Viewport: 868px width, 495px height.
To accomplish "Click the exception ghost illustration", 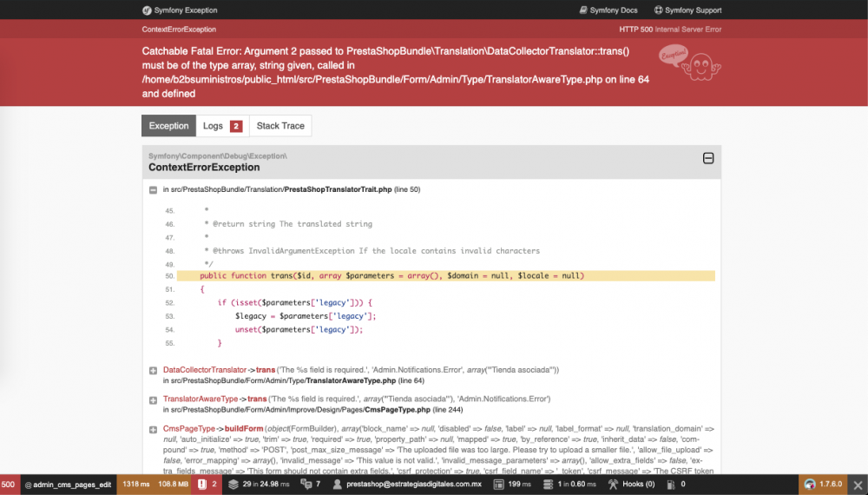I will pos(690,63).
